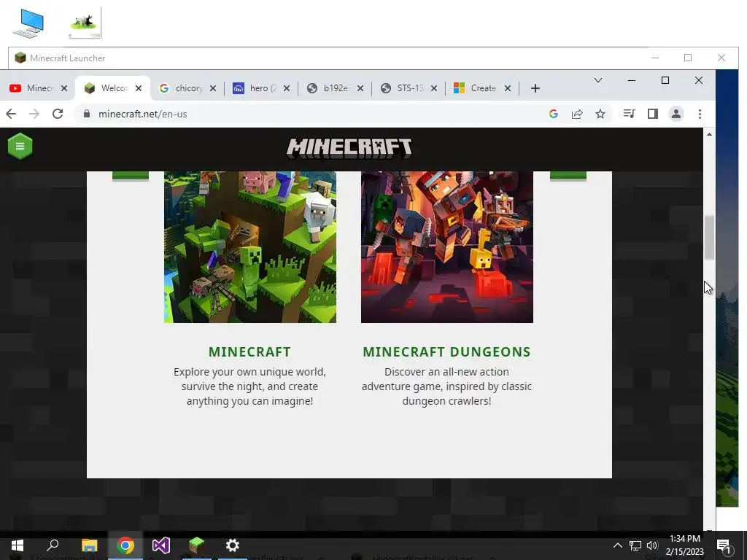Share this page using the share icon
This screenshot has width=747, height=560.
[577, 114]
